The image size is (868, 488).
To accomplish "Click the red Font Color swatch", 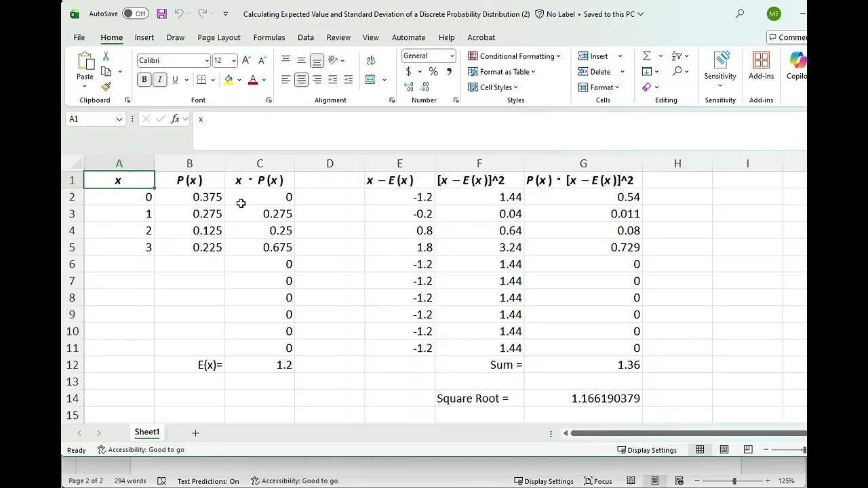I will pyautogui.click(x=253, y=80).
